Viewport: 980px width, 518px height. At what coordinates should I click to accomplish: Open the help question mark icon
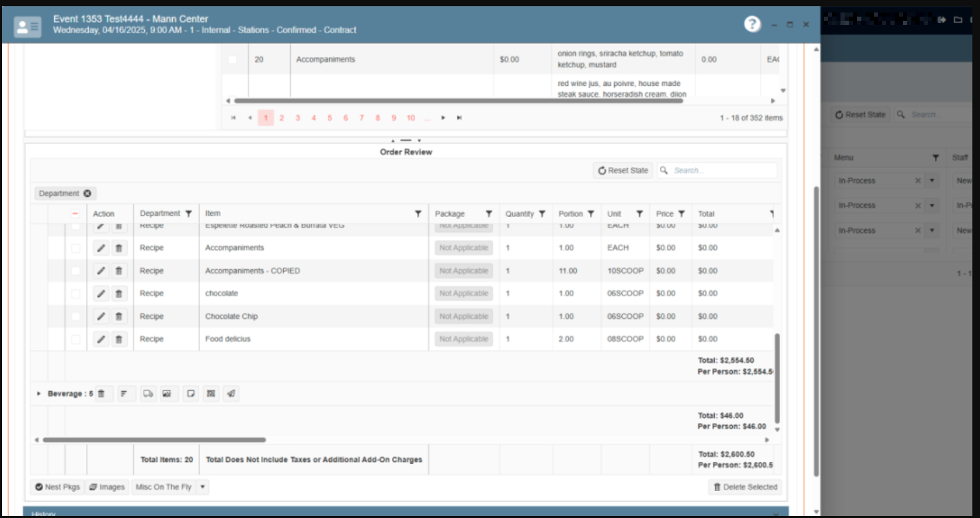coord(752,24)
